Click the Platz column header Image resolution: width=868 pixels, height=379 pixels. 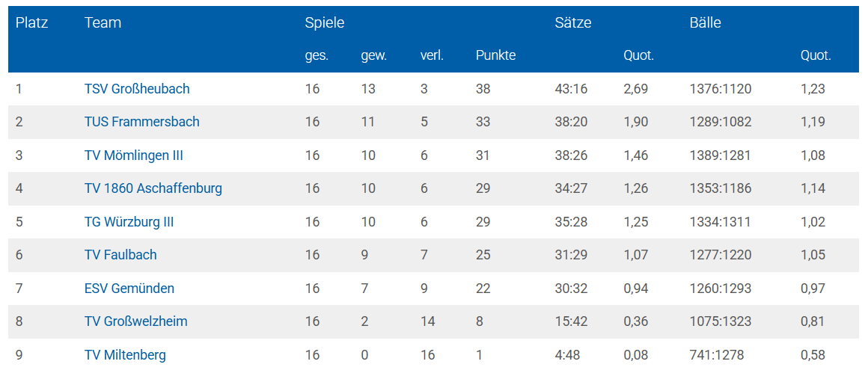pos(31,23)
